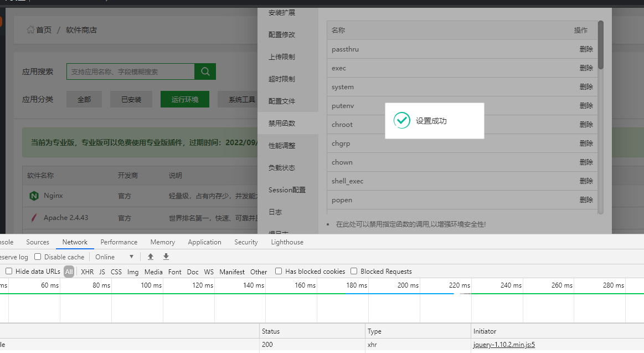The image size is (644, 353).
Task: Filter requests by WS
Action: 209,272
